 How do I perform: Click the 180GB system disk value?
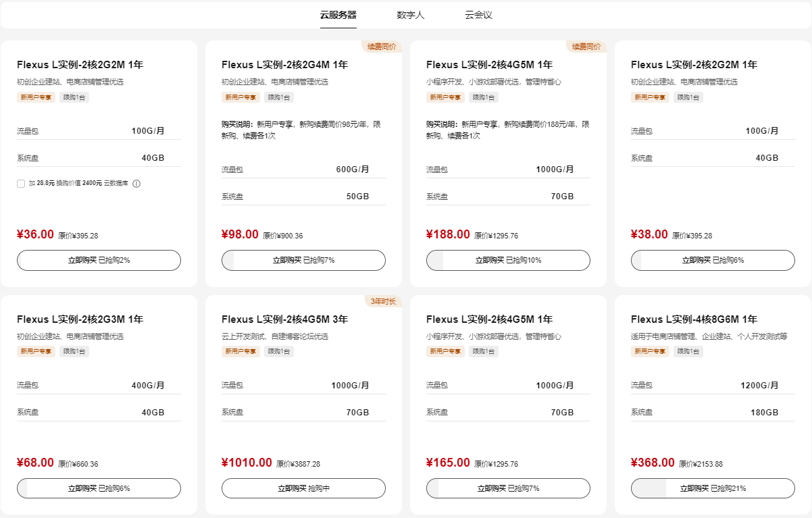coord(765,413)
